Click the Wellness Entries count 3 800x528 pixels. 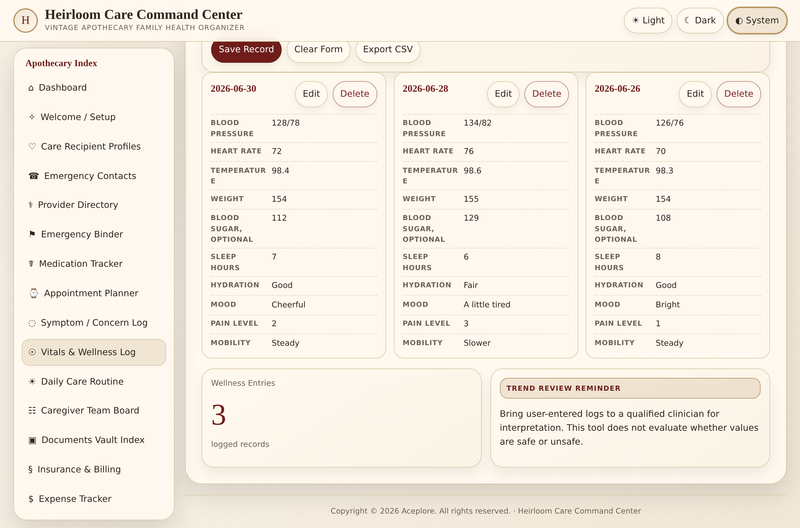coord(218,415)
